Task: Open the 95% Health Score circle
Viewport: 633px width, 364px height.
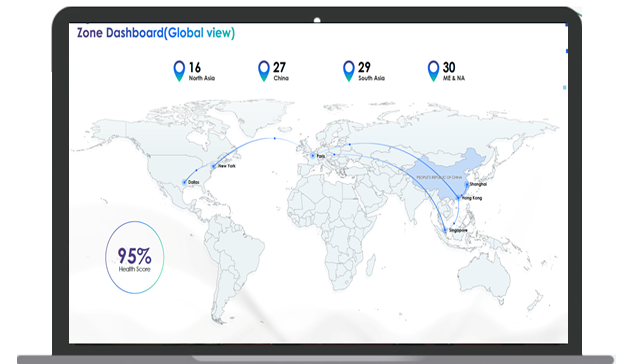Action: point(134,257)
